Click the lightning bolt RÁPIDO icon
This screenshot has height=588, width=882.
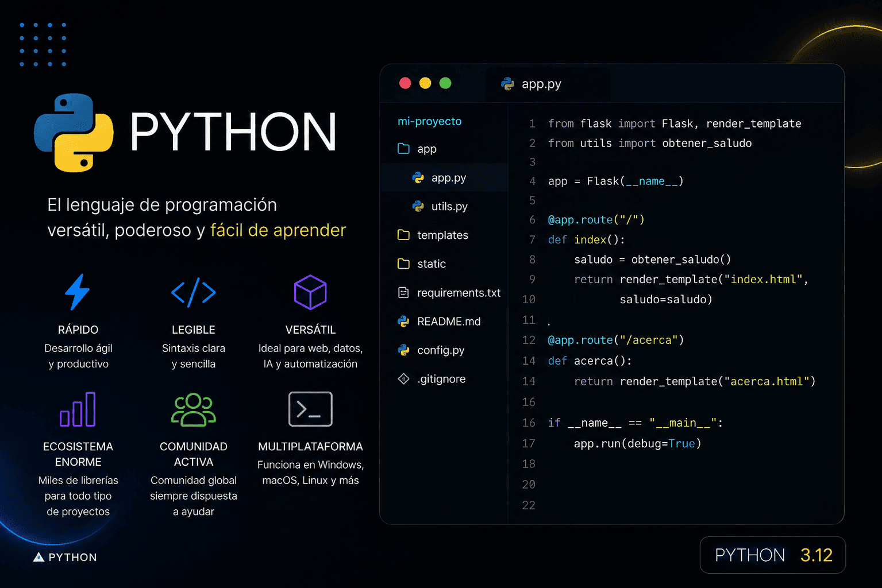78,292
